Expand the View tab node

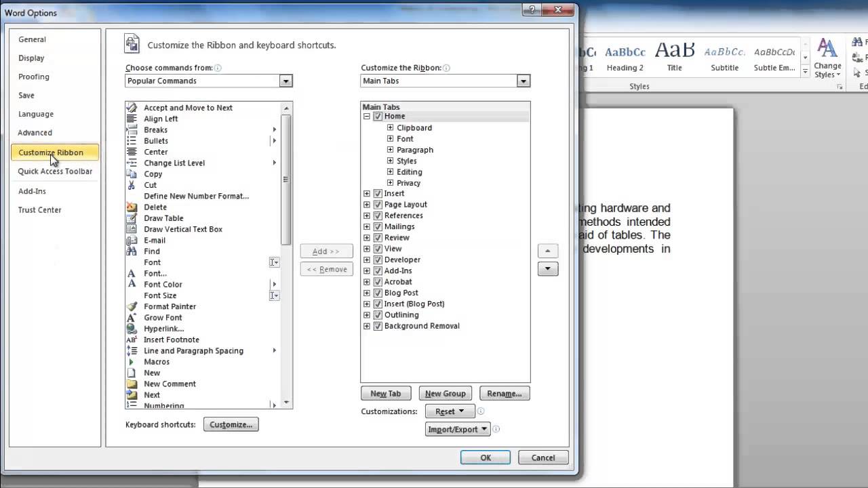(x=367, y=249)
